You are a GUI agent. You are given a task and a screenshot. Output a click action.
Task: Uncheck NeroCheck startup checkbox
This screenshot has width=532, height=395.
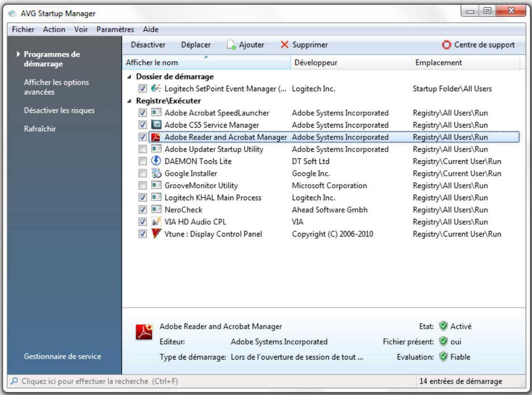click(142, 210)
